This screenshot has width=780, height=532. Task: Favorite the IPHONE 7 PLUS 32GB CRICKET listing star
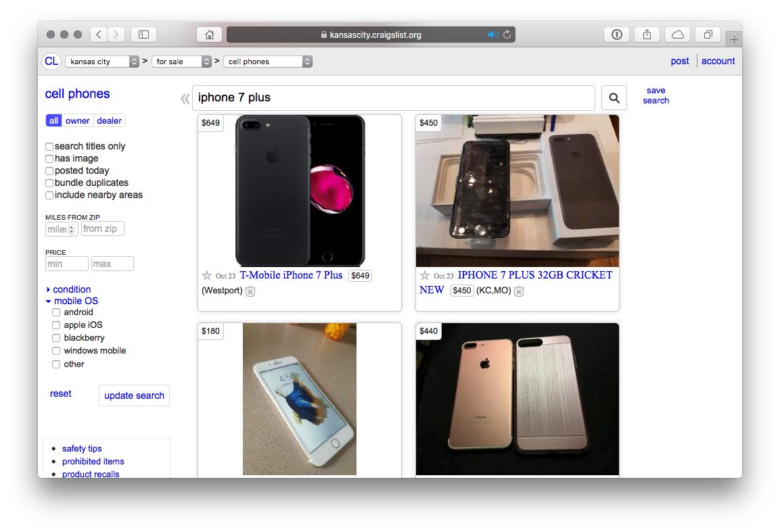[424, 276]
